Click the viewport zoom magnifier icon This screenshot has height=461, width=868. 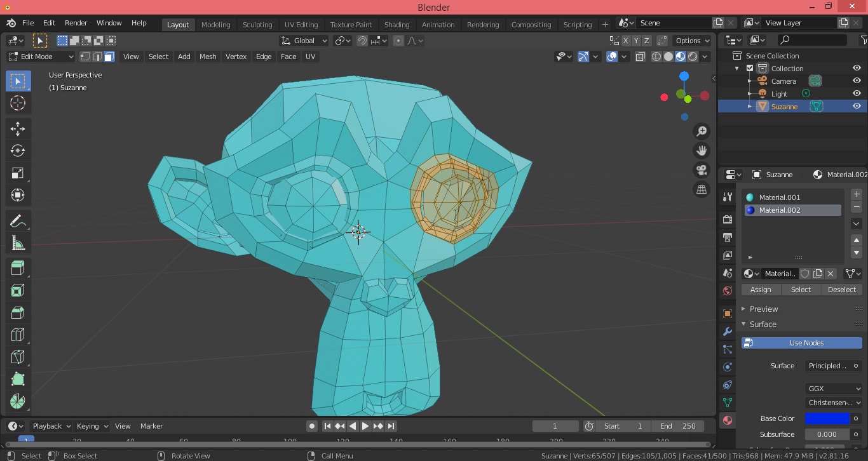(702, 131)
